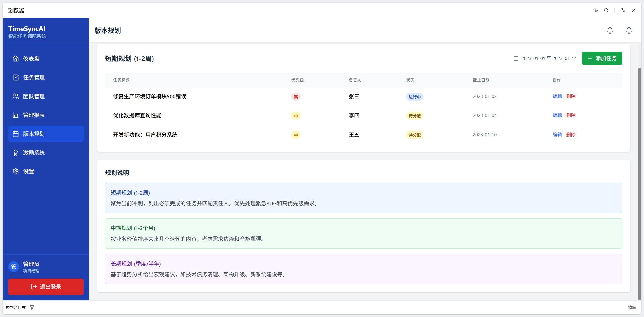This screenshot has height=317, width=644.
Task: Click the 激励系统 award icon
Action: [x=16, y=153]
